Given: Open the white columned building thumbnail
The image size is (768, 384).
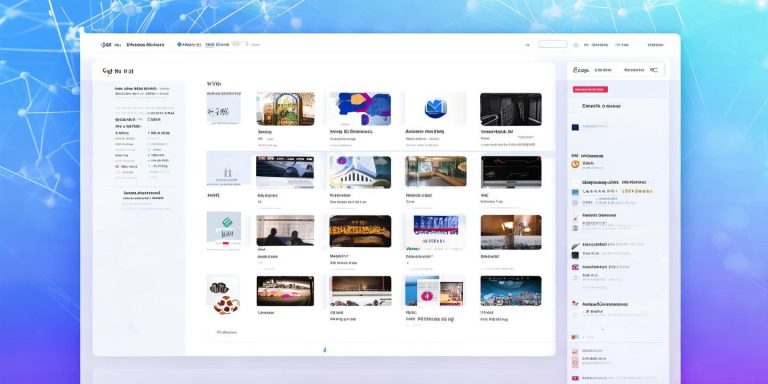Looking at the screenshot, I should pos(360,172).
